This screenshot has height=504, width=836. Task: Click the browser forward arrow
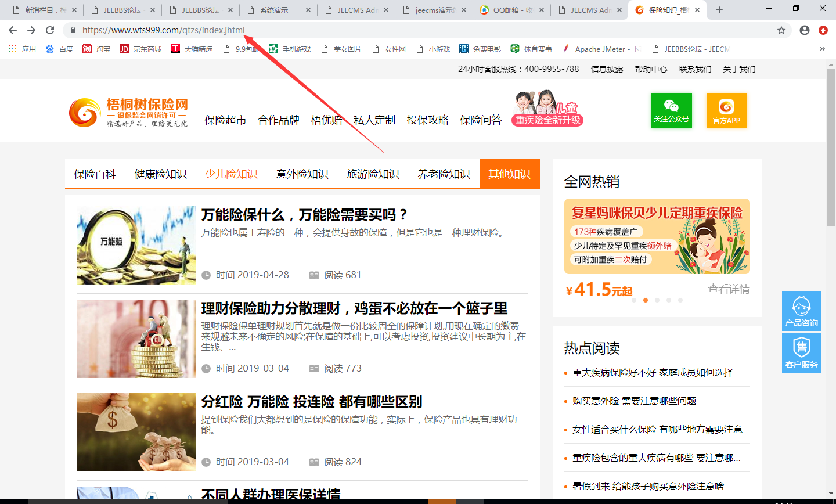[31, 30]
